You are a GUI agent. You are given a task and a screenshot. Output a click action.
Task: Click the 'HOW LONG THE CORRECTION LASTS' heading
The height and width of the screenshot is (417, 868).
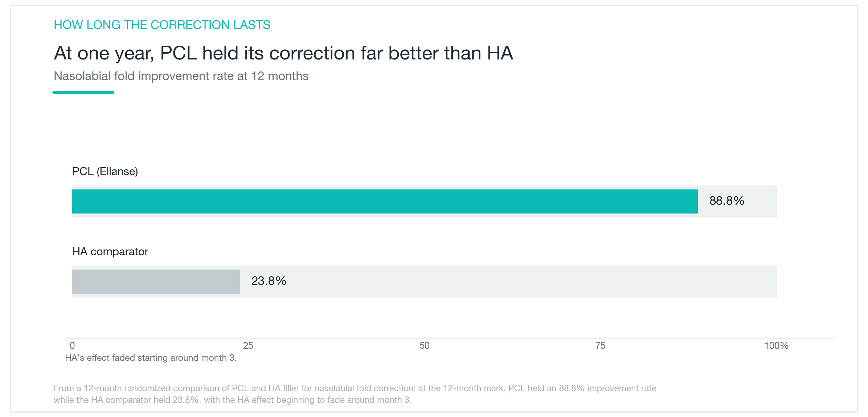coord(162,25)
